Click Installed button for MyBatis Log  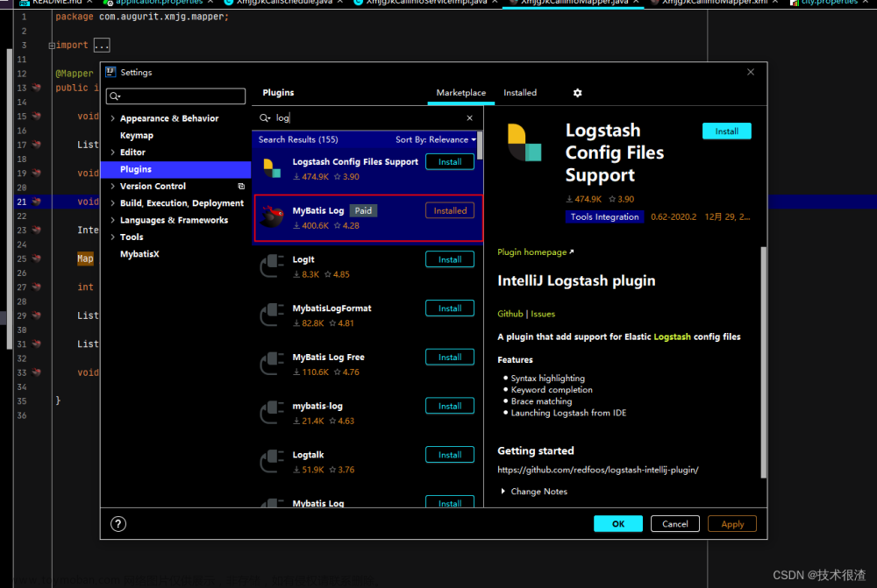(x=450, y=210)
